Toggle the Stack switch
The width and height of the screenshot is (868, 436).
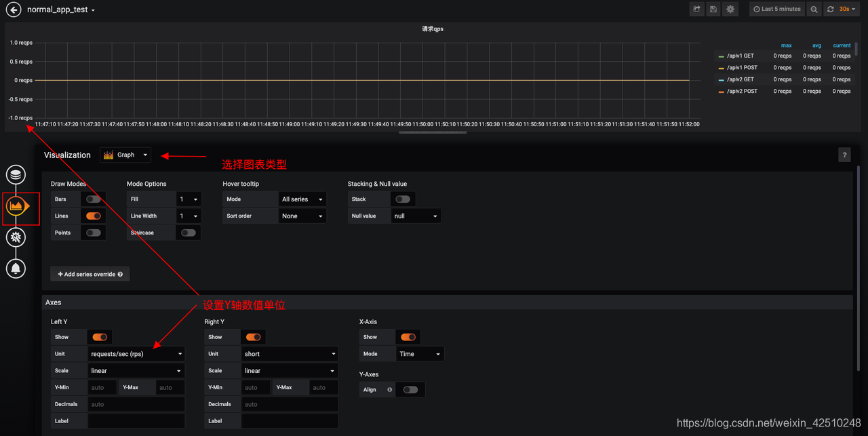coord(403,199)
